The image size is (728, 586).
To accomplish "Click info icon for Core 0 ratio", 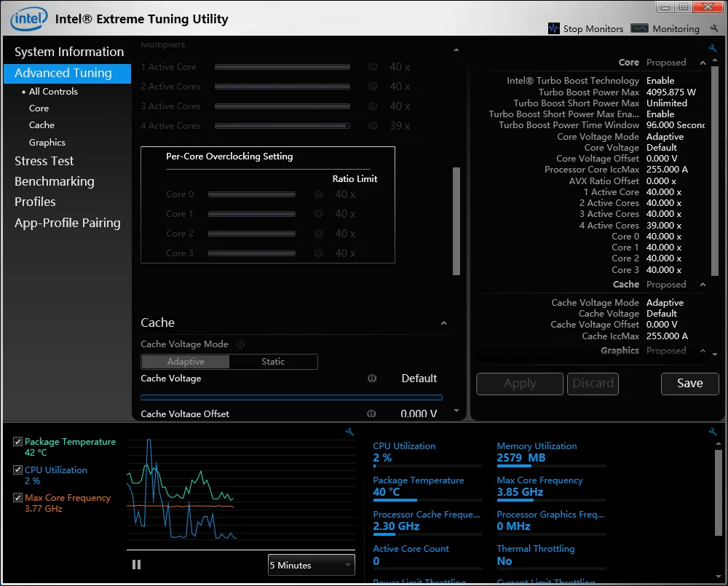I will point(318,194).
